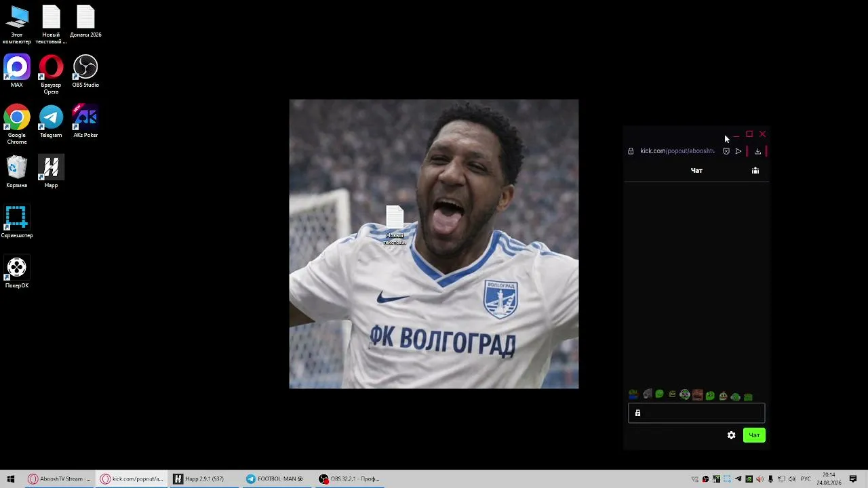Viewport: 868px width, 488px height.
Task: Switch to OBS 32.2.1 taskbar window
Action: (350, 479)
